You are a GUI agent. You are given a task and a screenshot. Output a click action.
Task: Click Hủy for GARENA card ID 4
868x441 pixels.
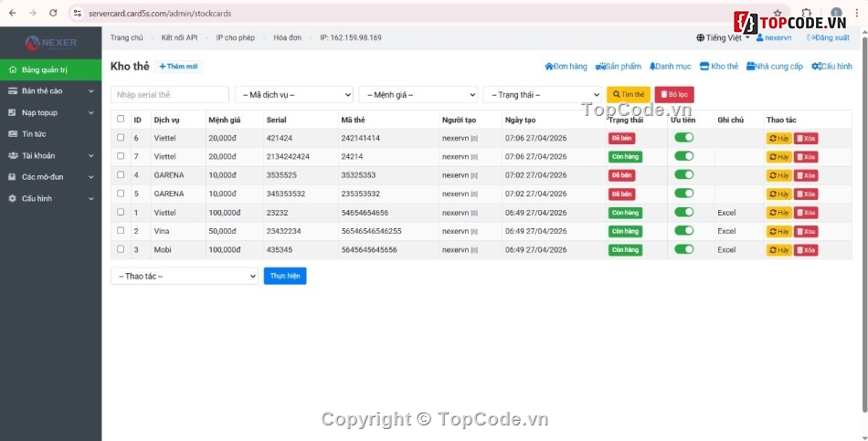[778, 175]
